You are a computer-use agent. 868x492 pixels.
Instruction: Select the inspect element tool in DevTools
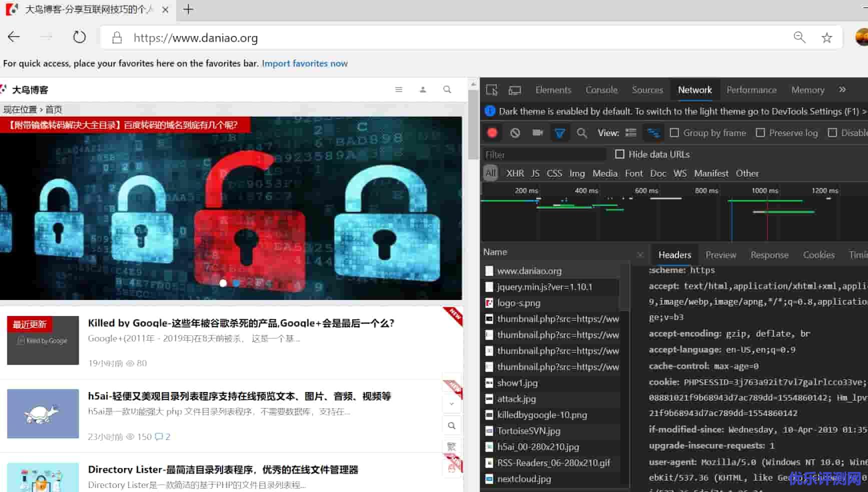tap(491, 89)
